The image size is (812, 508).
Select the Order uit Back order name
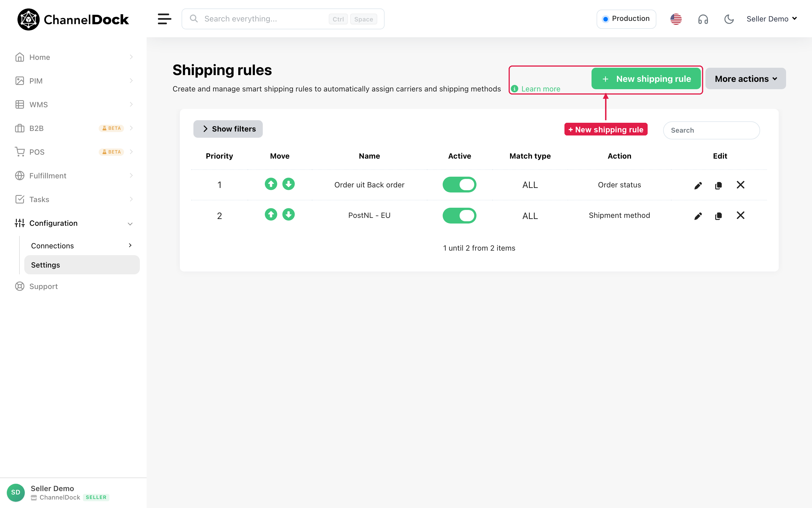click(x=369, y=185)
